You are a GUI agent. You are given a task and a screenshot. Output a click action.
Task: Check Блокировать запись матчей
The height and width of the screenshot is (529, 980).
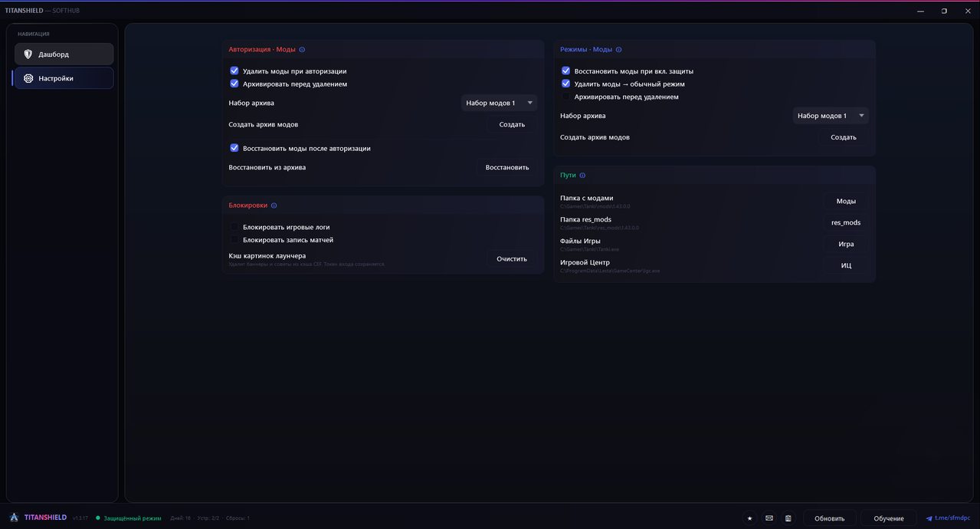(x=234, y=240)
